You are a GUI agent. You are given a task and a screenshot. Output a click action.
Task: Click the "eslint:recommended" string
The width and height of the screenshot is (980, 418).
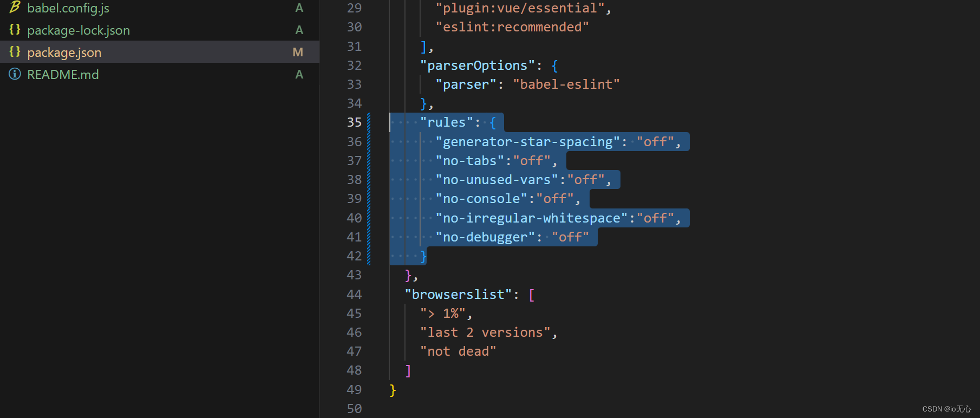click(512, 27)
